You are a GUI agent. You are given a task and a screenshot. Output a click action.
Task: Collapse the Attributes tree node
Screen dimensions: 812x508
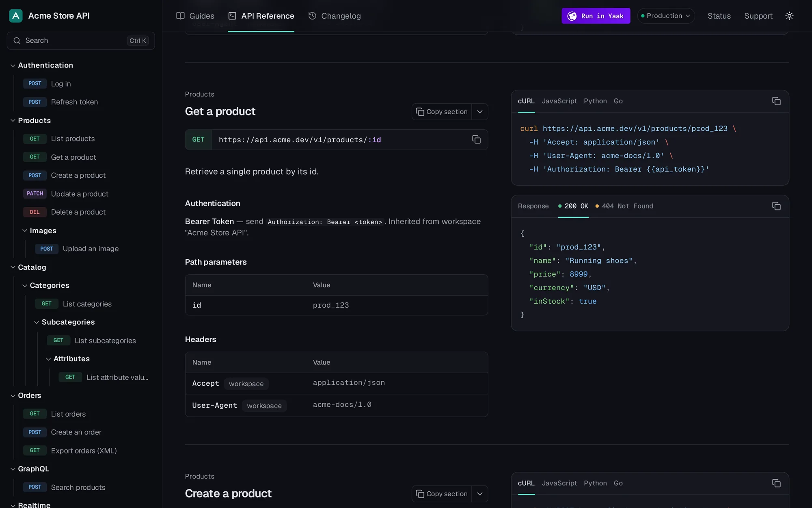point(48,359)
